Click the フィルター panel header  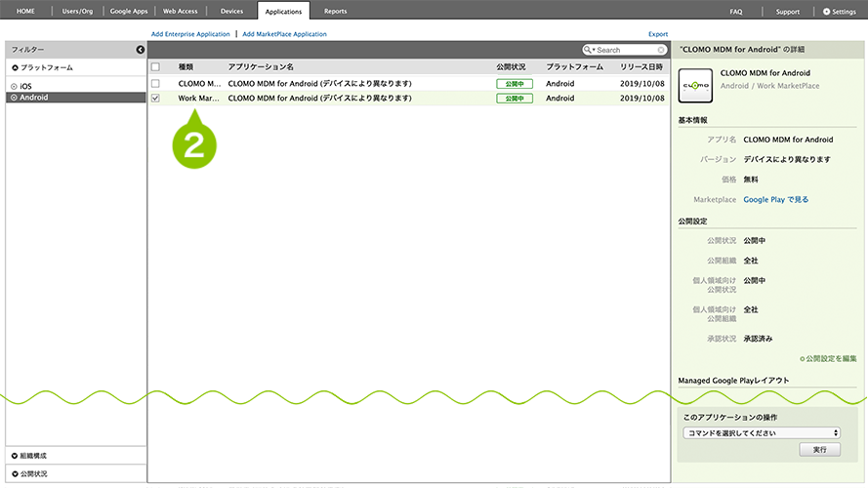click(76, 50)
